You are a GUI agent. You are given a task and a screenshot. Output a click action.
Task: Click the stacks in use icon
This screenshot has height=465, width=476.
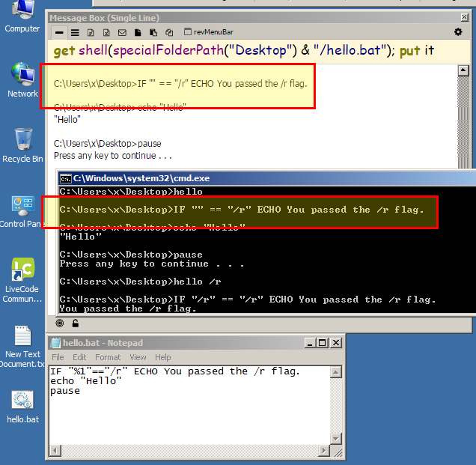169,32
